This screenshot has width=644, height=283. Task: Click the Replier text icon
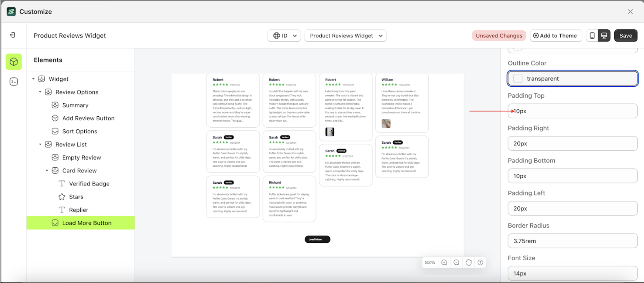click(x=62, y=210)
